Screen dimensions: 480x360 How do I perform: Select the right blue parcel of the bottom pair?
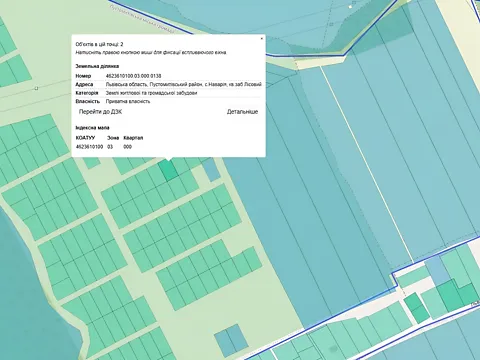click(x=237, y=338)
